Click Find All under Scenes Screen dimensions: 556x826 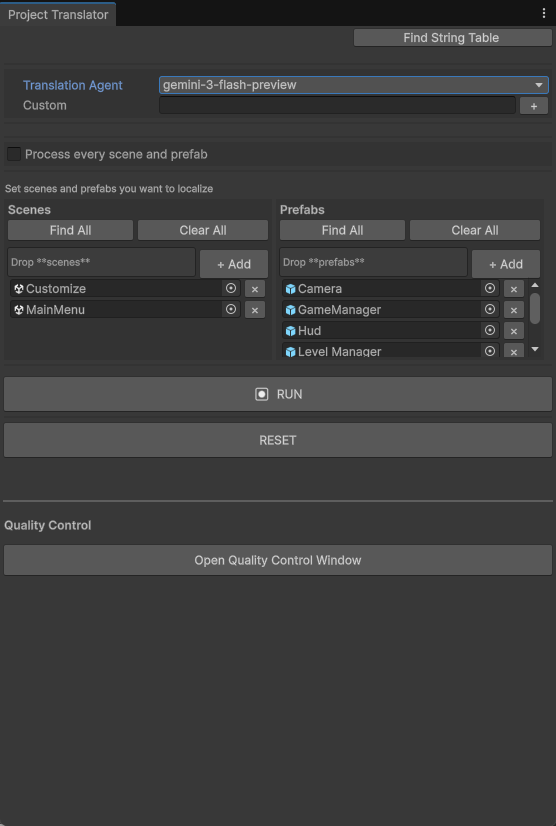pos(70,230)
